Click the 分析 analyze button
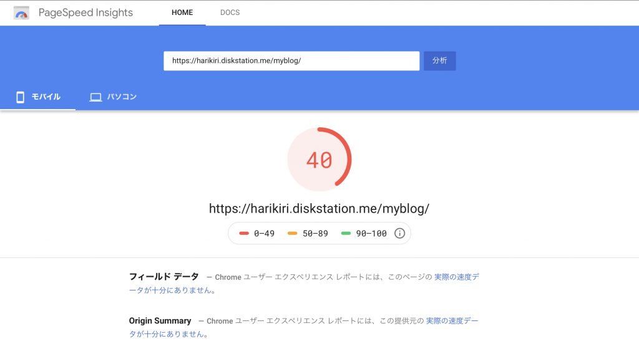This screenshot has width=639, height=364. [x=440, y=60]
